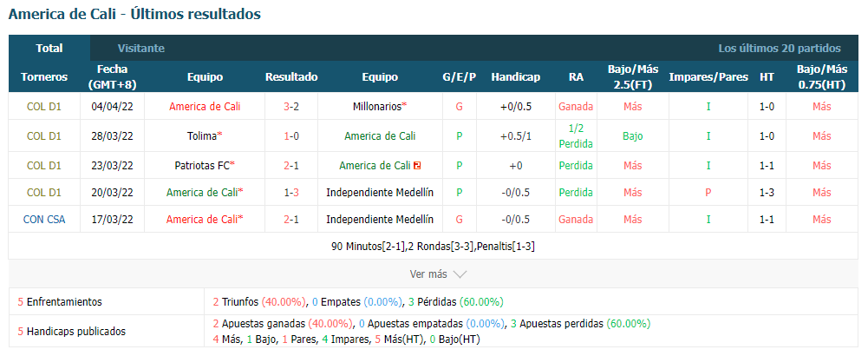
Task: Click the Handicap column header
Action: click(515, 77)
